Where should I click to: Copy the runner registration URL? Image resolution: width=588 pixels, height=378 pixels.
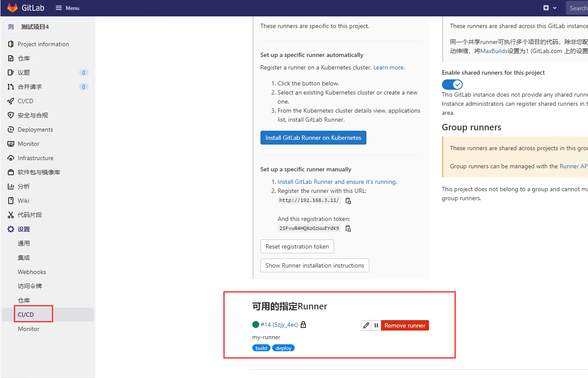point(348,201)
